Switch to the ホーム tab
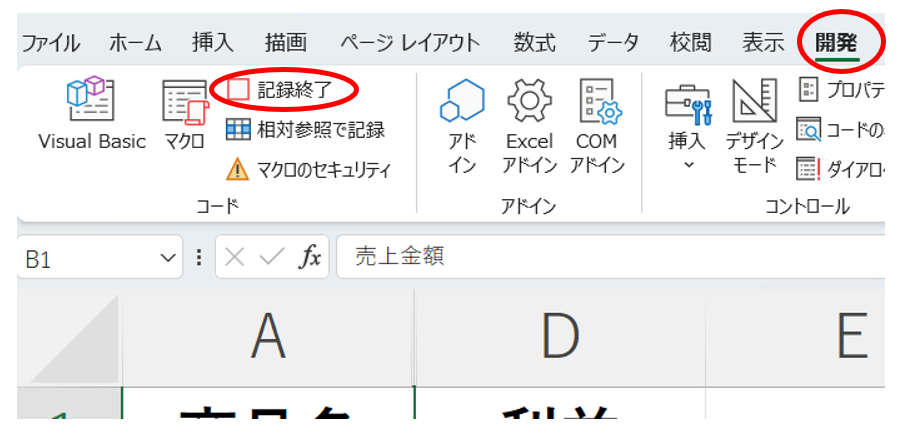 (134, 42)
